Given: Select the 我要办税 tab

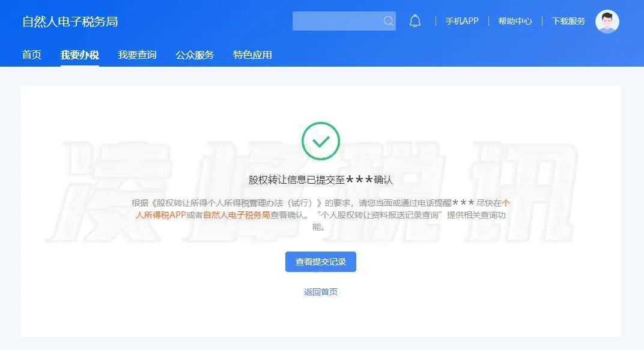Looking at the screenshot, I should point(80,55).
